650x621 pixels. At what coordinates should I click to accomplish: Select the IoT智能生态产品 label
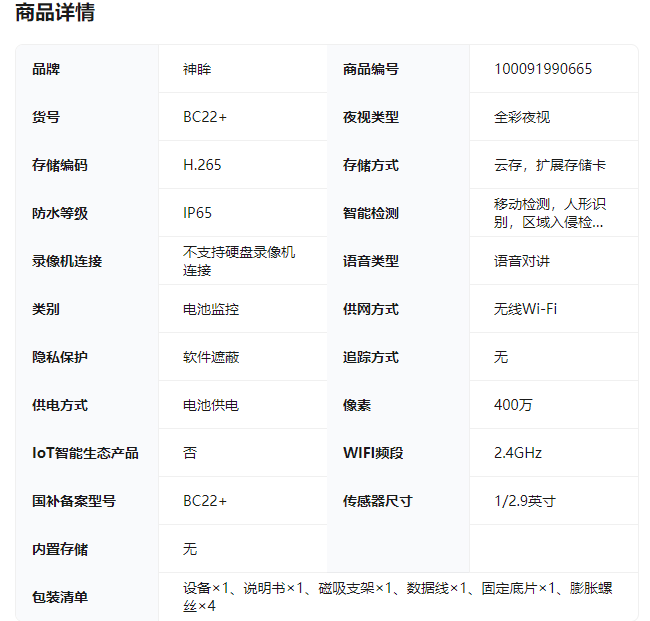coord(85,453)
